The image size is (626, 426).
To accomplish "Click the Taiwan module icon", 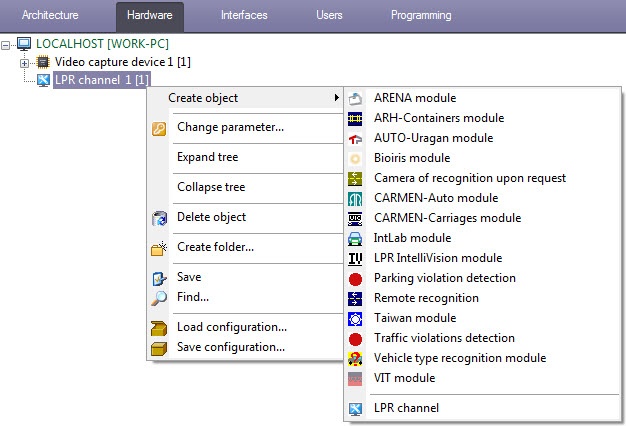I will coord(355,318).
